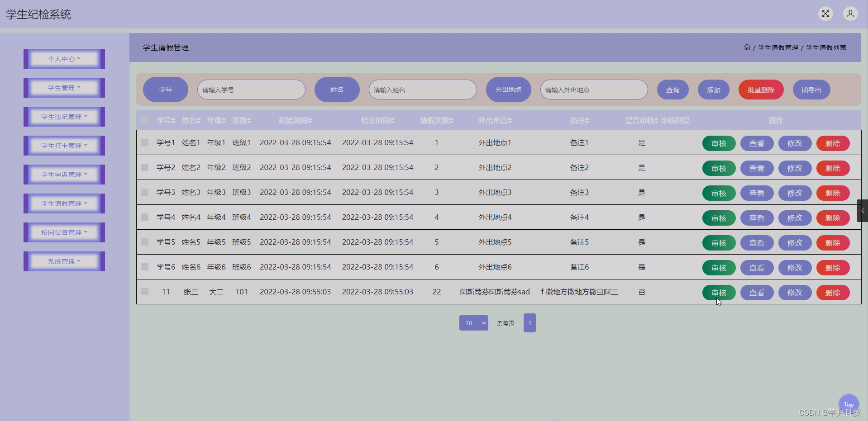The height and width of the screenshot is (421, 868).
Task: Click the 查询 search button
Action: (672, 90)
